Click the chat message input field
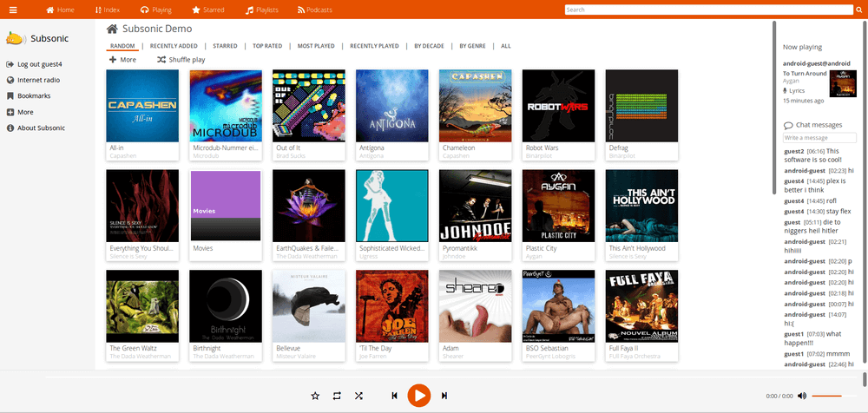This screenshot has height=413, width=868. [819, 138]
